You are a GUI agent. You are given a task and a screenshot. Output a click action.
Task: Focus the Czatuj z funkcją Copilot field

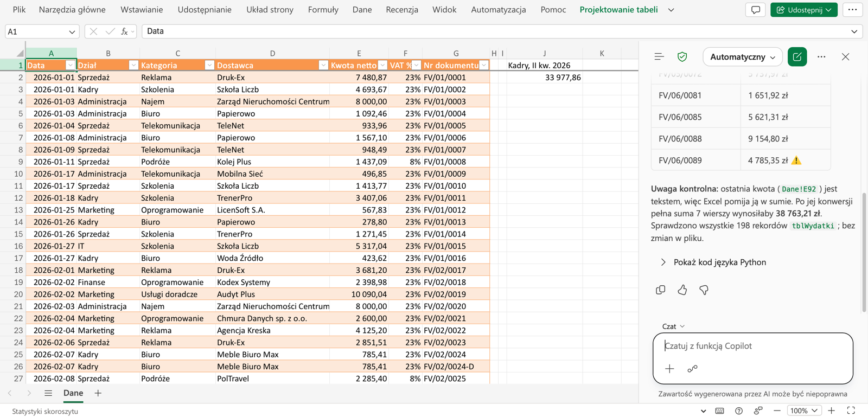tap(752, 346)
